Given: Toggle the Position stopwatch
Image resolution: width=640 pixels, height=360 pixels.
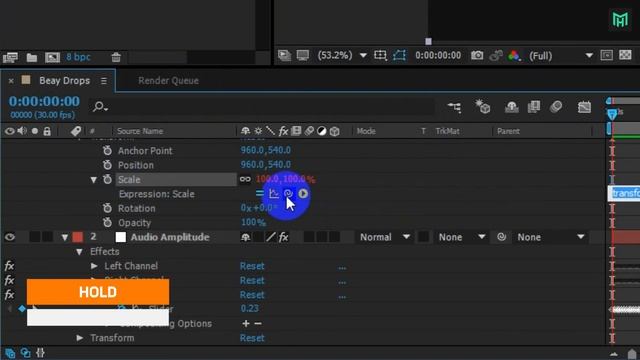Looking at the screenshot, I should (107, 165).
